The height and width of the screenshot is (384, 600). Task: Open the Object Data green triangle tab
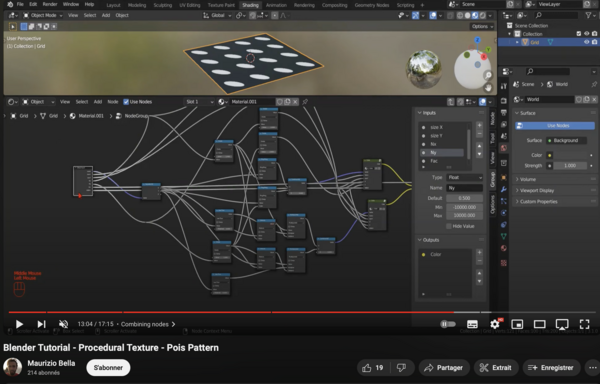coord(504,236)
